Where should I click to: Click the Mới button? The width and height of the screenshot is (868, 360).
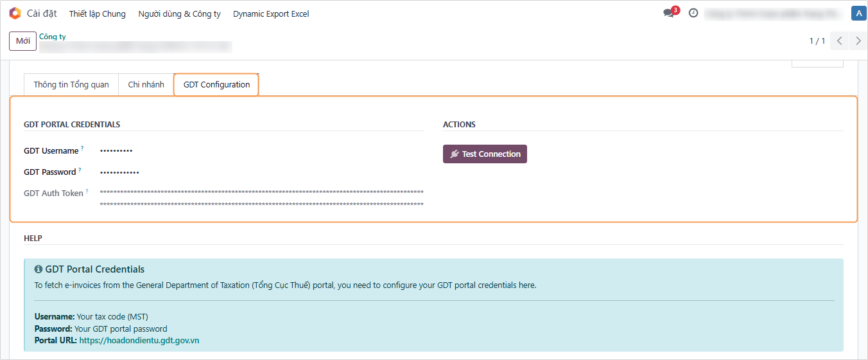(x=22, y=41)
